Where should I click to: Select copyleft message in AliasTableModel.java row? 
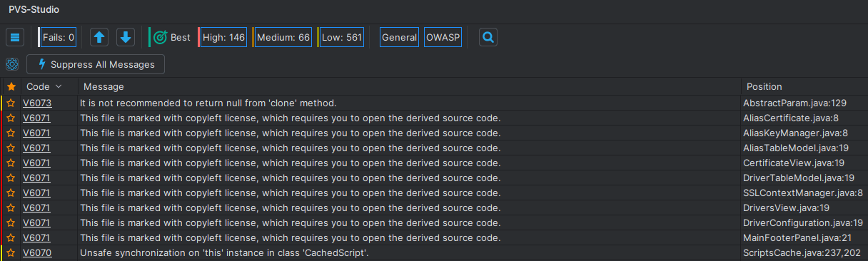pos(291,148)
